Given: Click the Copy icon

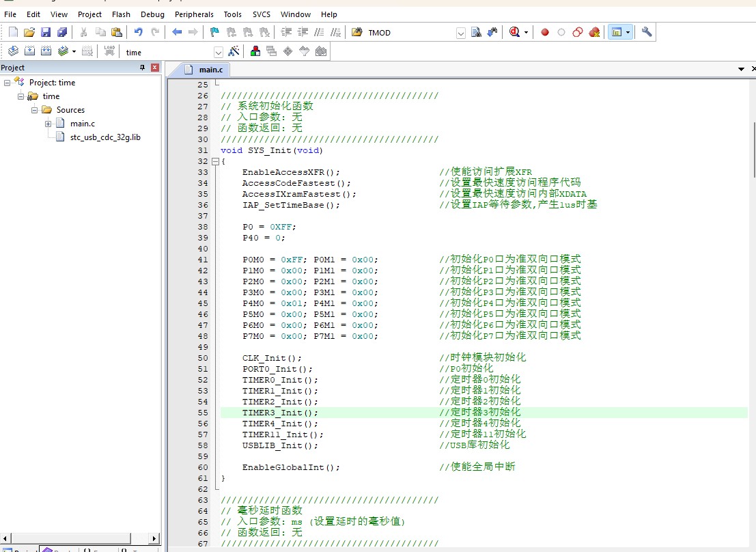Looking at the screenshot, I should pyautogui.click(x=100, y=32).
